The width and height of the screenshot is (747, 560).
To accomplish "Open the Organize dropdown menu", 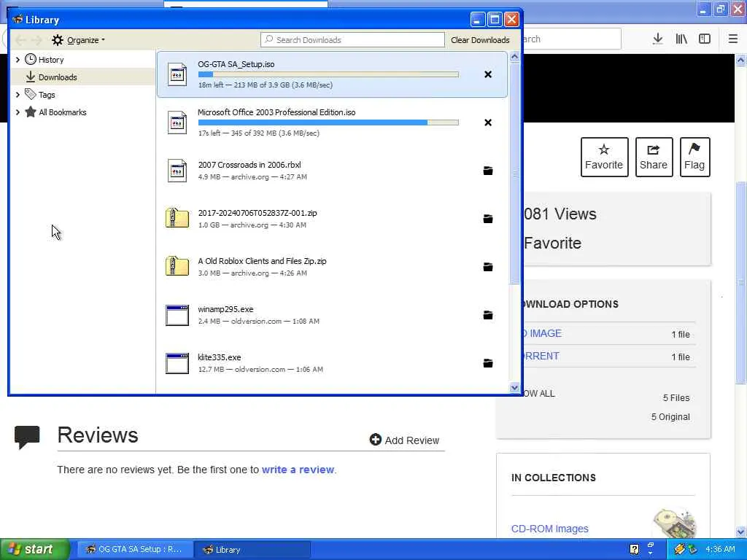I will click(x=79, y=40).
